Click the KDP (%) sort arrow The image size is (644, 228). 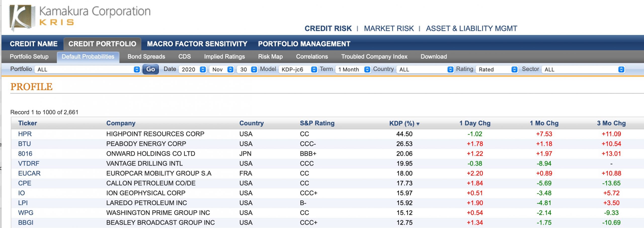point(418,124)
